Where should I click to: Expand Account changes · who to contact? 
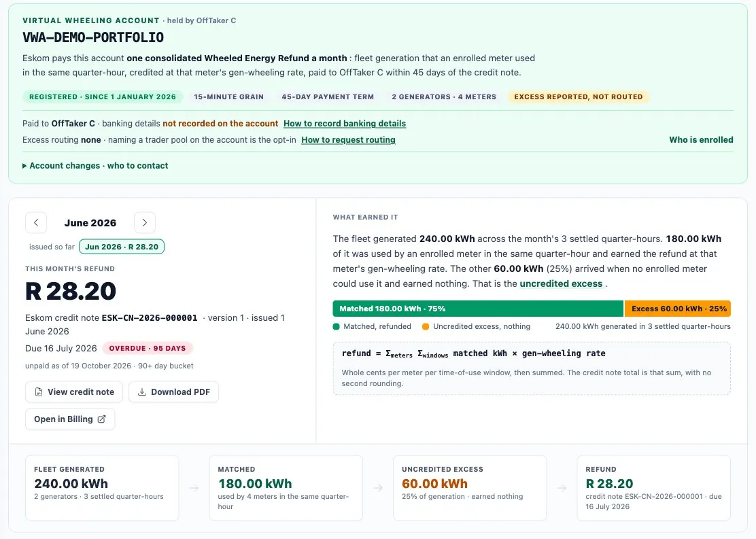[x=95, y=165]
